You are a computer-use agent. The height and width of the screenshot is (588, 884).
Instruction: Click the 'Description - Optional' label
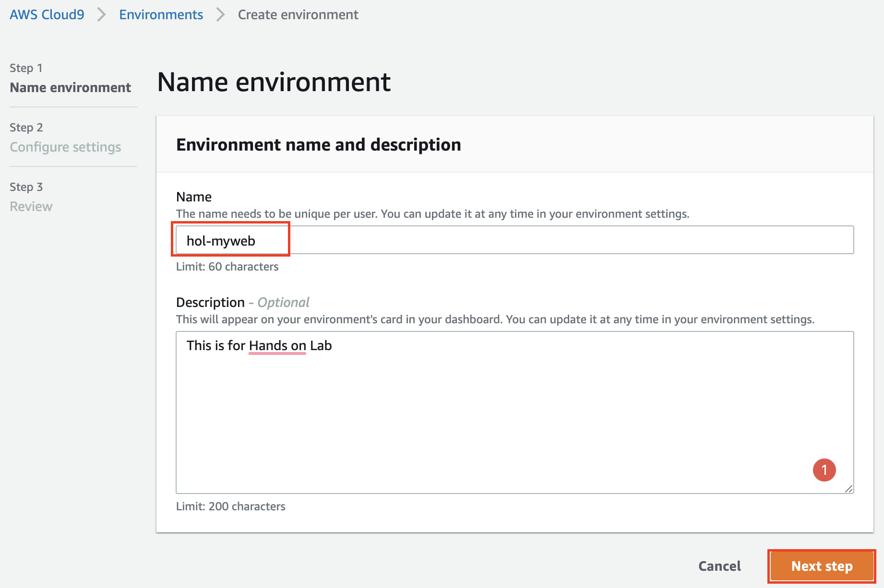coord(242,302)
